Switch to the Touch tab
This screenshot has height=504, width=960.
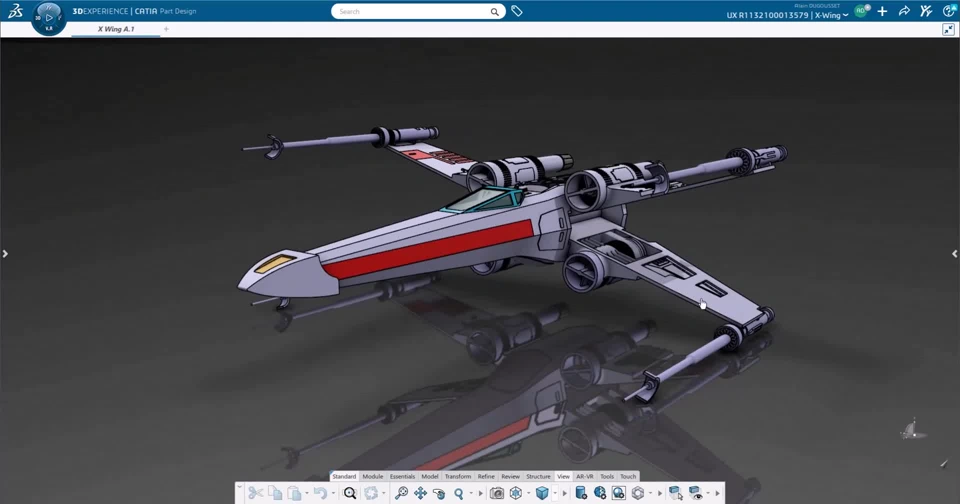coord(628,476)
